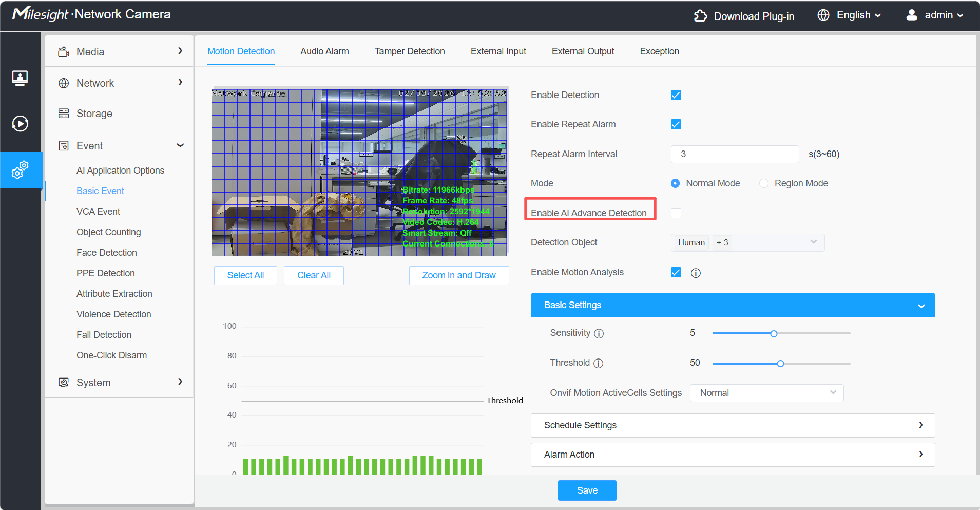Click the Milesight Network Camera logo
The image size is (980, 510).
91,14
